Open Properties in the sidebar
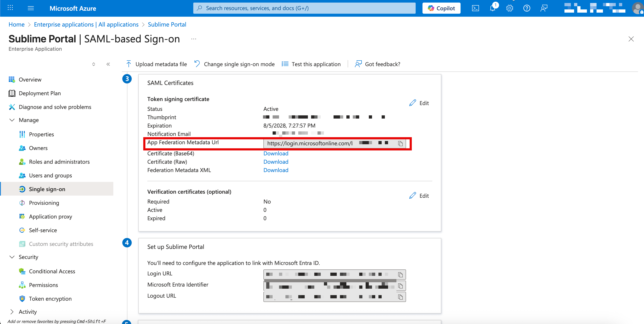This screenshot has height=324, width=644. pos(41,134)
